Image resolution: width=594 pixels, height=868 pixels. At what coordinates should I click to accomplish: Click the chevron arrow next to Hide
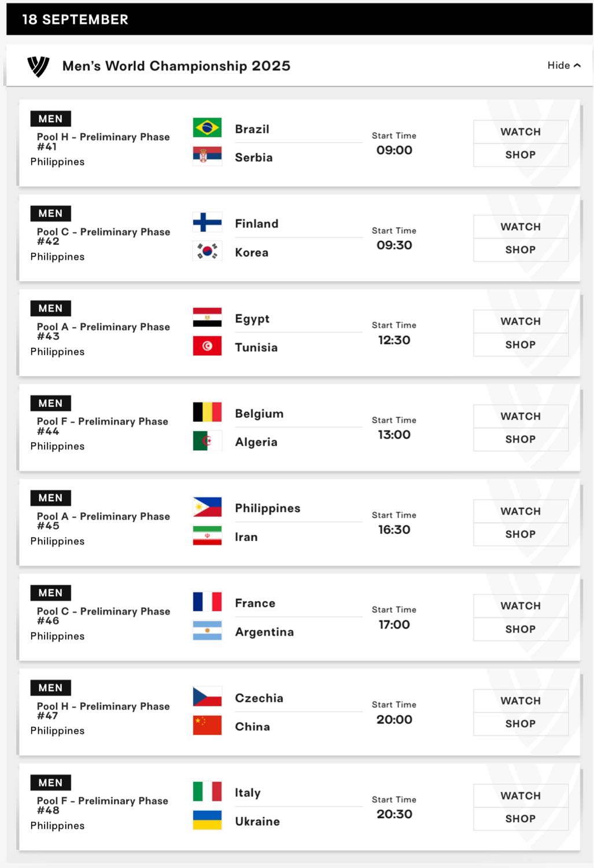click(x=577, y=65)
